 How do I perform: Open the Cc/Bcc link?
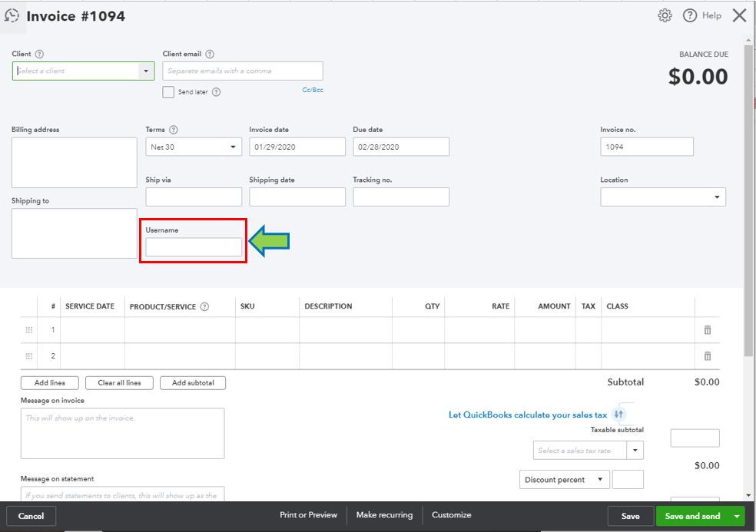point(313,90)
